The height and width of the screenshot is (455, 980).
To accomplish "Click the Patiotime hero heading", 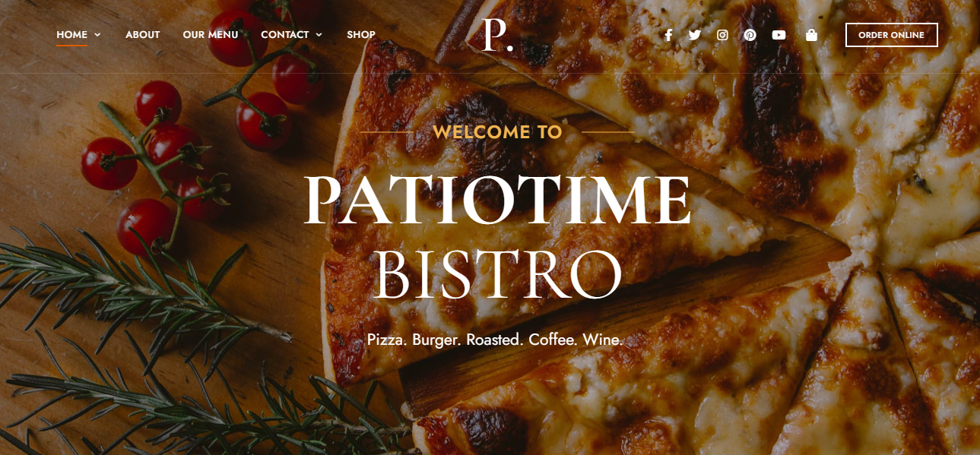I will point(498,201).
